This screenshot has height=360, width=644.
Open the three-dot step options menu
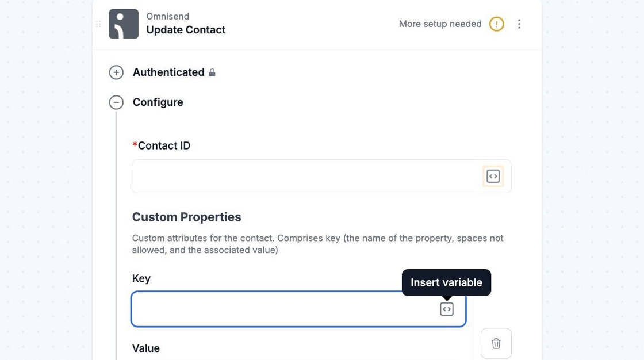(x=519, y=24)
